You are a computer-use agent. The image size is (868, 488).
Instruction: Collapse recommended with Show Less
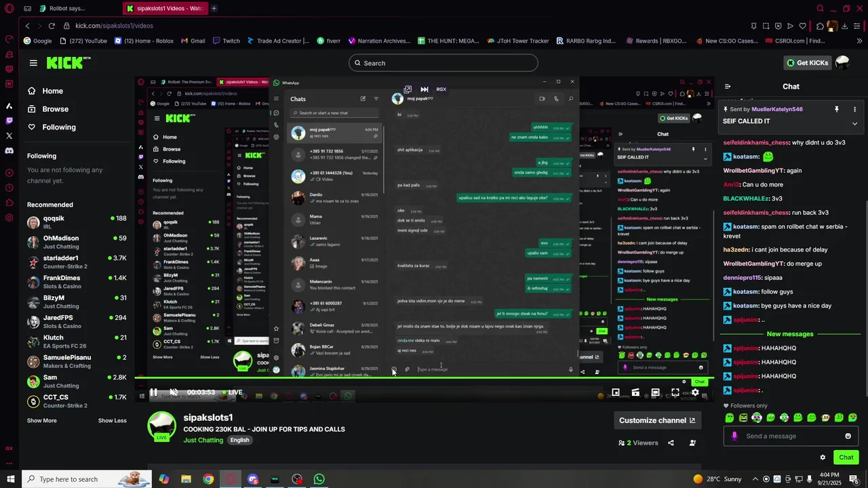pyautogui.click(x=112, y=420)
